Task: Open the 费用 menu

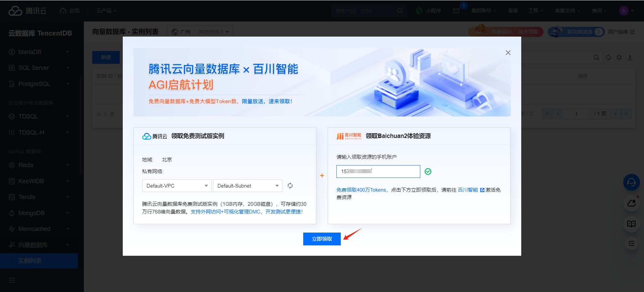Action: 599,11
